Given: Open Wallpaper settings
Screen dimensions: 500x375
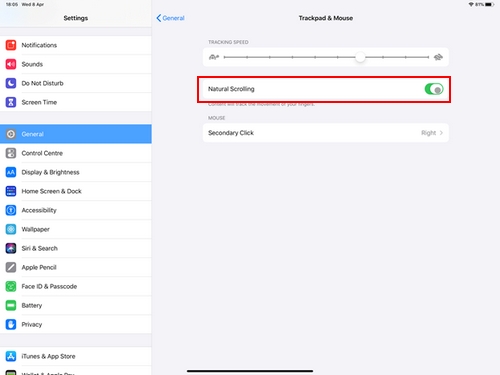Looking at the screenshot, I should click(x=76, y=229).
